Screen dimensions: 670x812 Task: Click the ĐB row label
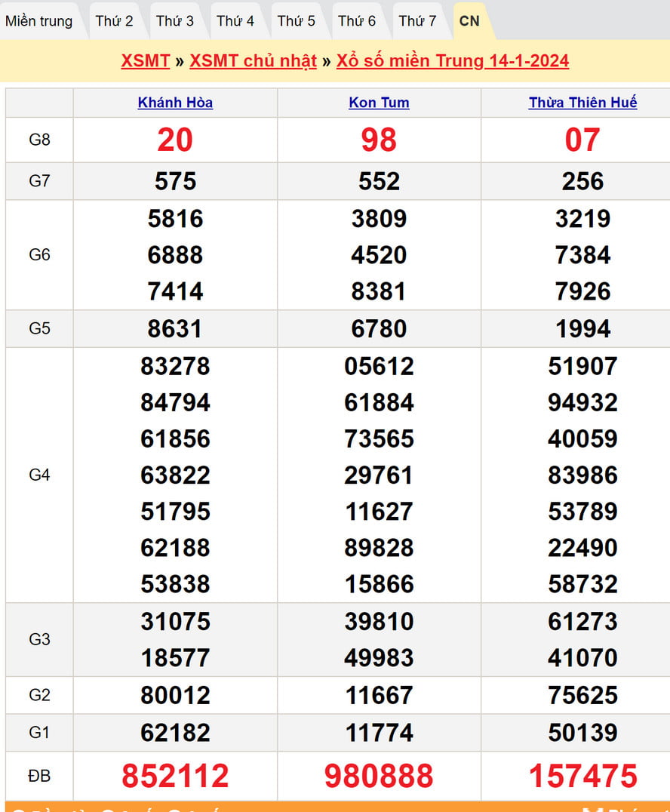pos(39,776)
